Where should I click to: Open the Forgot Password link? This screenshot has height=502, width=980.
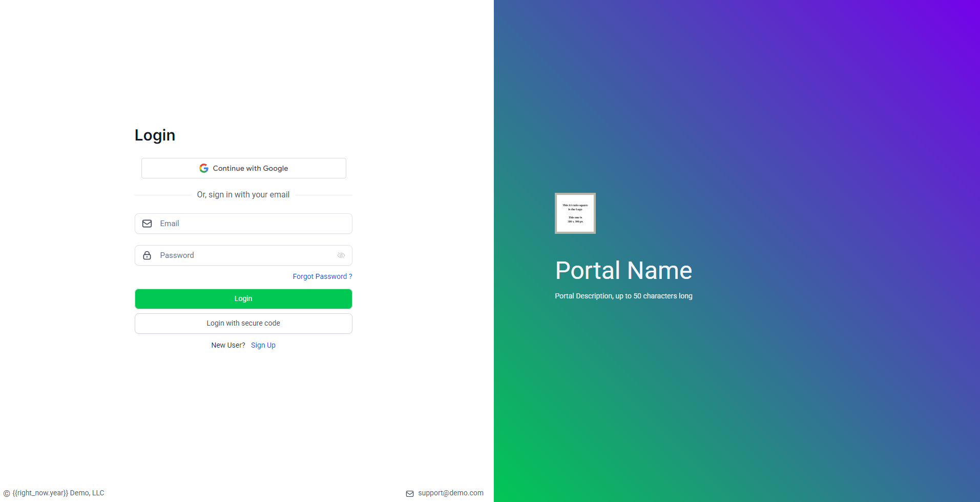pos(322,276)
